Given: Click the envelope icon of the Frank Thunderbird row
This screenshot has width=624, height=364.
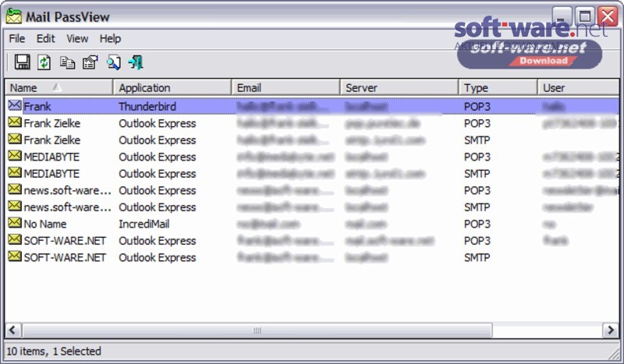Looking at the screenshot, I should pyautogui.click(x=15, y=105).
